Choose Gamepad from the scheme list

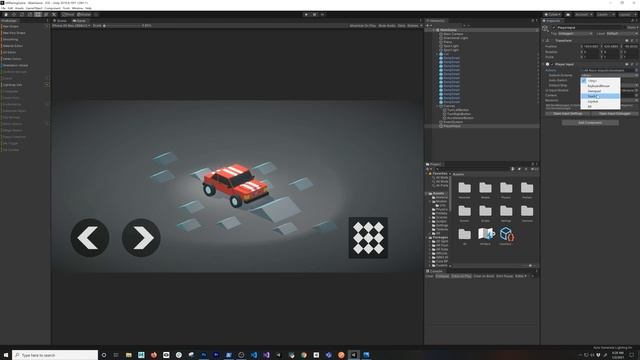(x=600, y=91)
